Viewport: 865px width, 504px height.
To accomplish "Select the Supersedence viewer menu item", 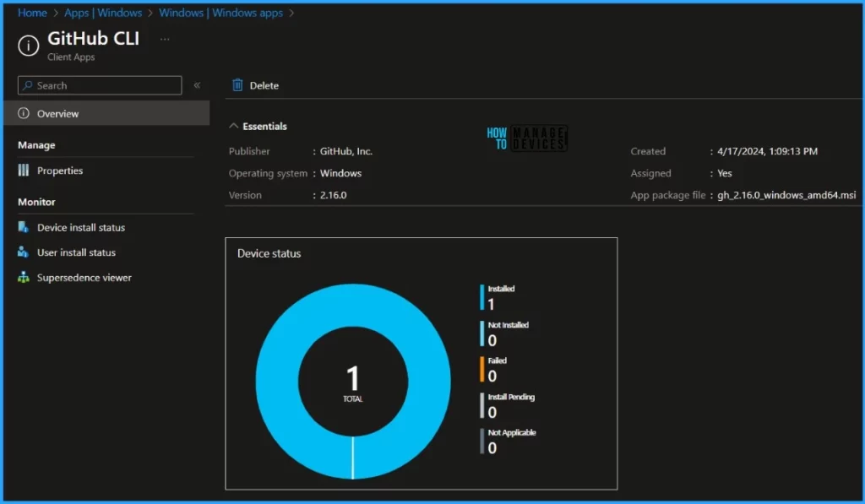I will pos(84,278).
